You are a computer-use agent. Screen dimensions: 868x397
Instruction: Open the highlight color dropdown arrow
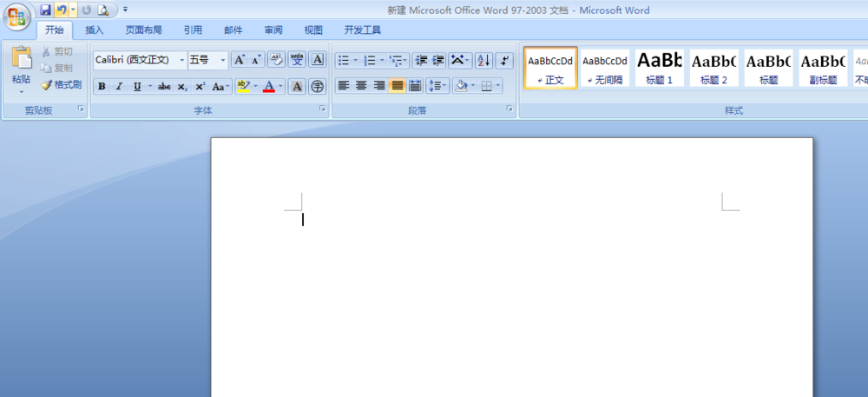pos(255,86)
